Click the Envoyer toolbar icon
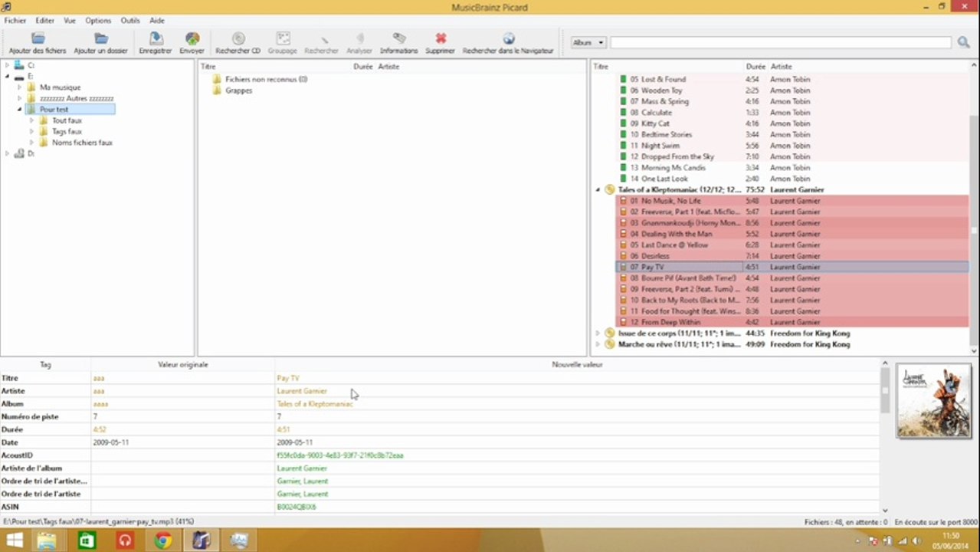Image resolution: width=980 pixels, height=552 pixels. [192, 38]
